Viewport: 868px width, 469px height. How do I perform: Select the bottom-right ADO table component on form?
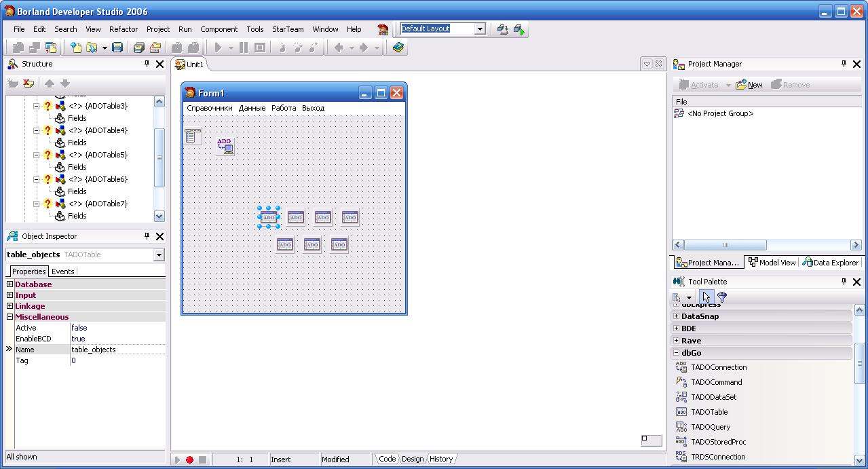point(339,244)
